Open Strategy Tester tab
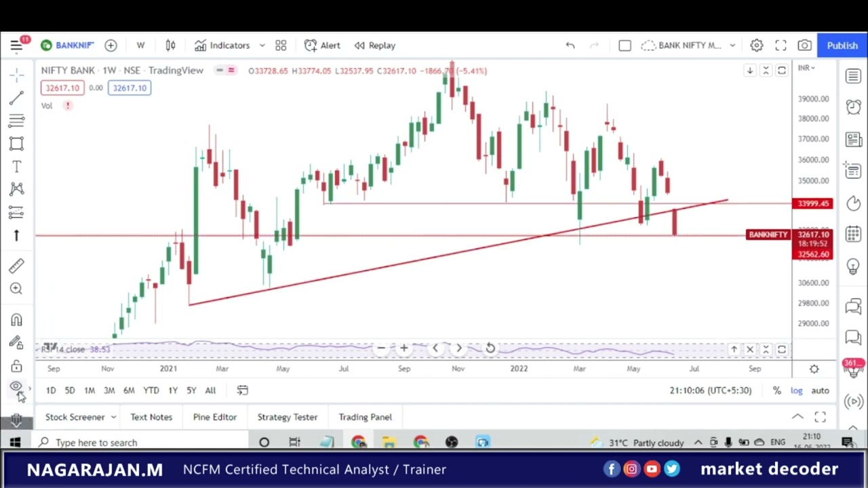Viewport: 868px width, 488px height. coord(287,417)
